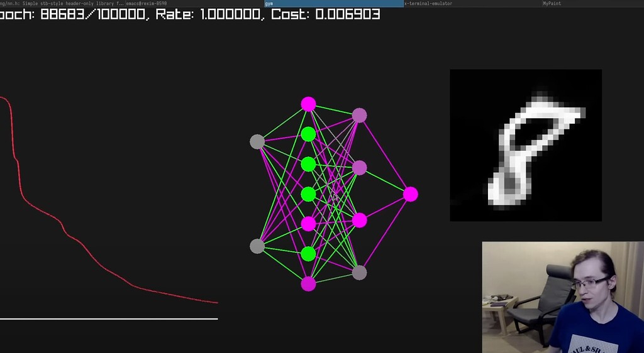This screenshot has width=644, height=353.
Task: Click gray neuron at bottom of second hidden layer
Action: click(359, 273)
